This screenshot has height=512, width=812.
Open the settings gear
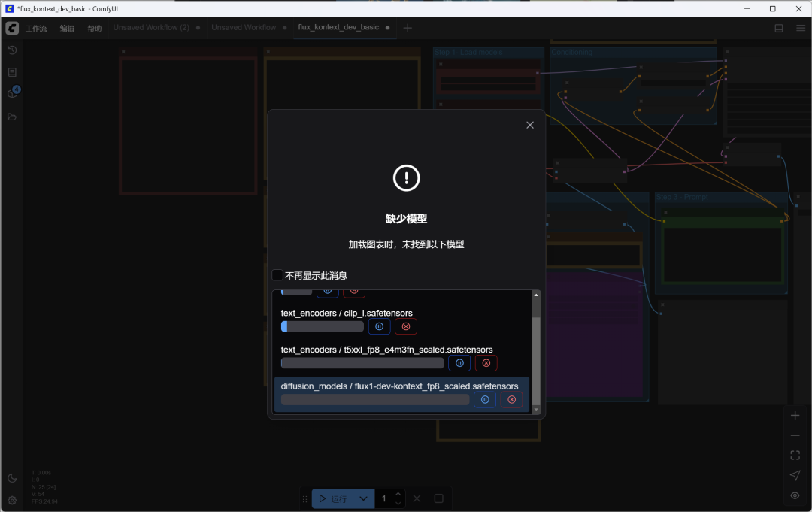click(x=12, y=501)
